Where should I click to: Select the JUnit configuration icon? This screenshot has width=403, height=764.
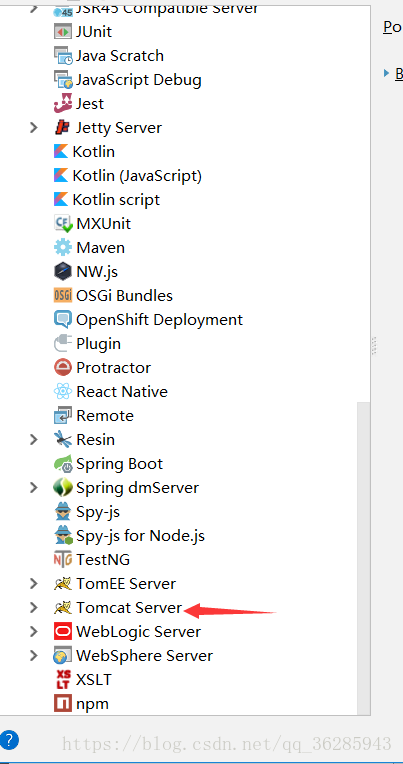coord(63,32)
